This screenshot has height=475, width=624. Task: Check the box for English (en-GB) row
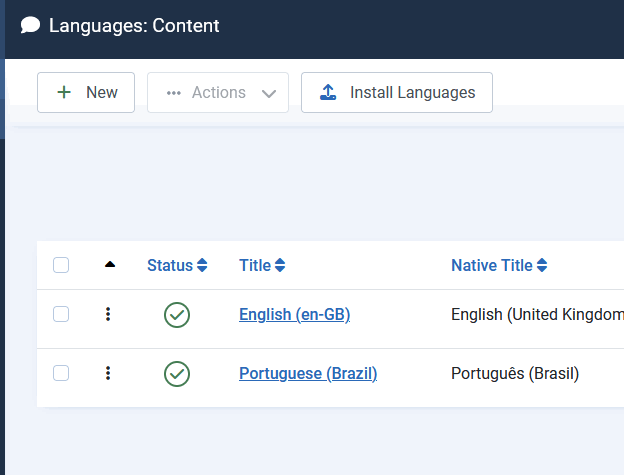click(x=61, y=314)
